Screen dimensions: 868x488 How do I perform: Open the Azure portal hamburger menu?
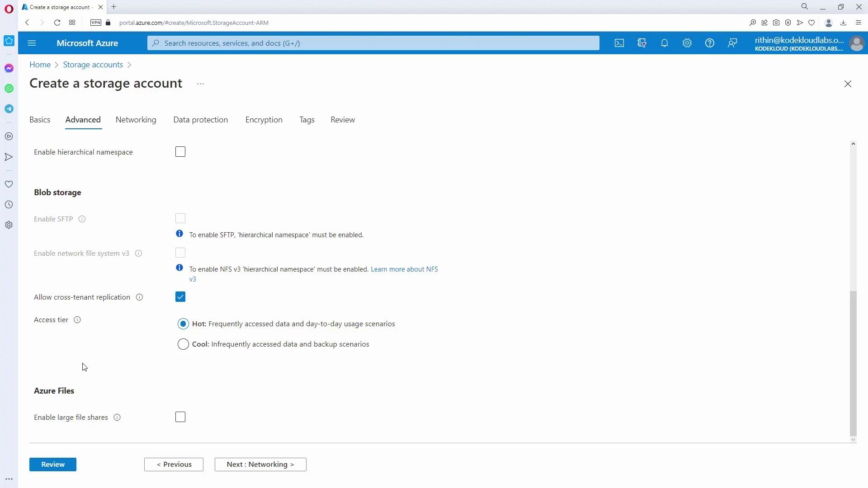32,43
